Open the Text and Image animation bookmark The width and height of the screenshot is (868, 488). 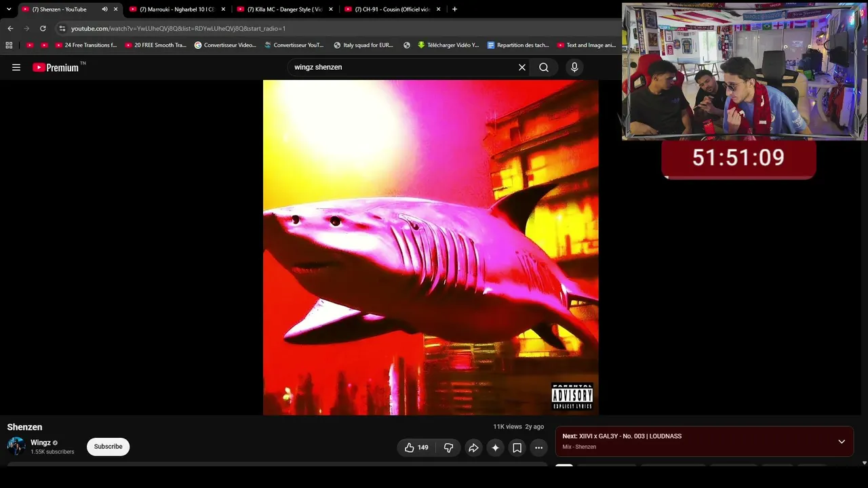click(587, 45)
